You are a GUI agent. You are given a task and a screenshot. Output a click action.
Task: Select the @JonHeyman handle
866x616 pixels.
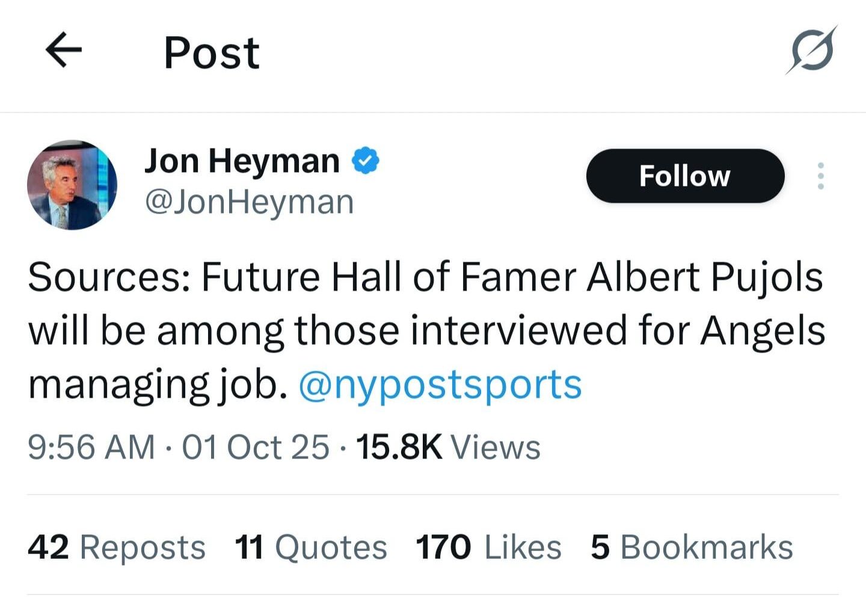[x=248, y=202]
